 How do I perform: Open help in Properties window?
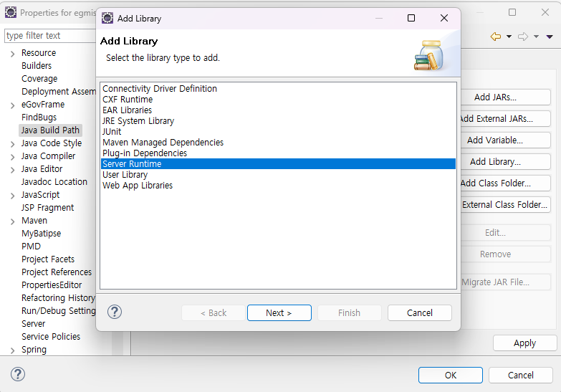pyautogui.click(x=18, y=375)
